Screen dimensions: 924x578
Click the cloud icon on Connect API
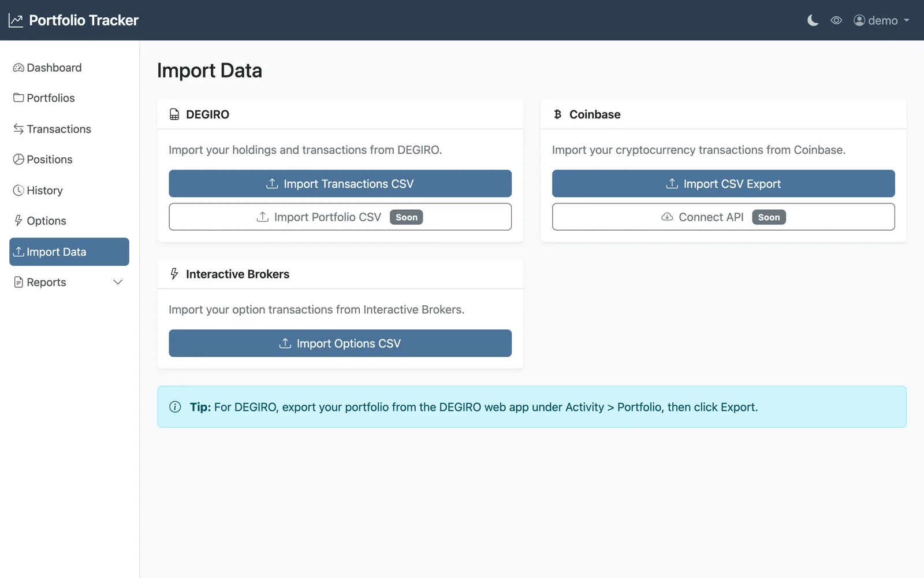click(x=667, y=217)
